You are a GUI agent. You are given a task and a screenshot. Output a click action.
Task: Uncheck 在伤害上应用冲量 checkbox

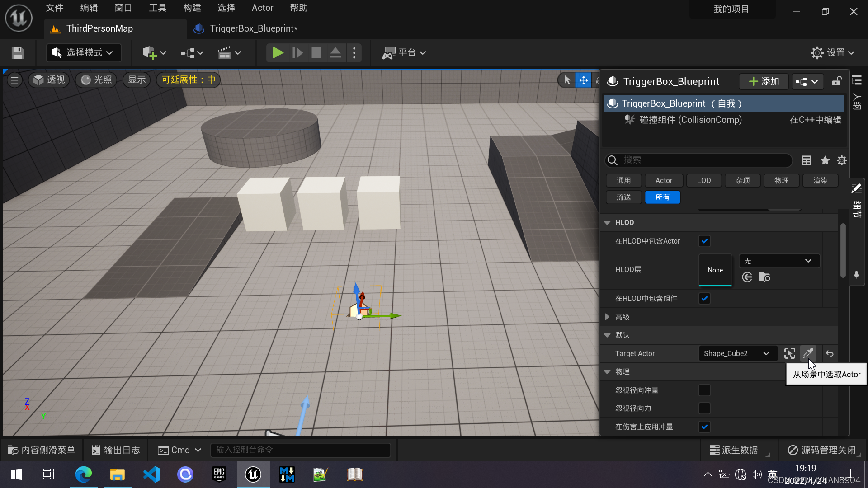[x=704, y=427]
